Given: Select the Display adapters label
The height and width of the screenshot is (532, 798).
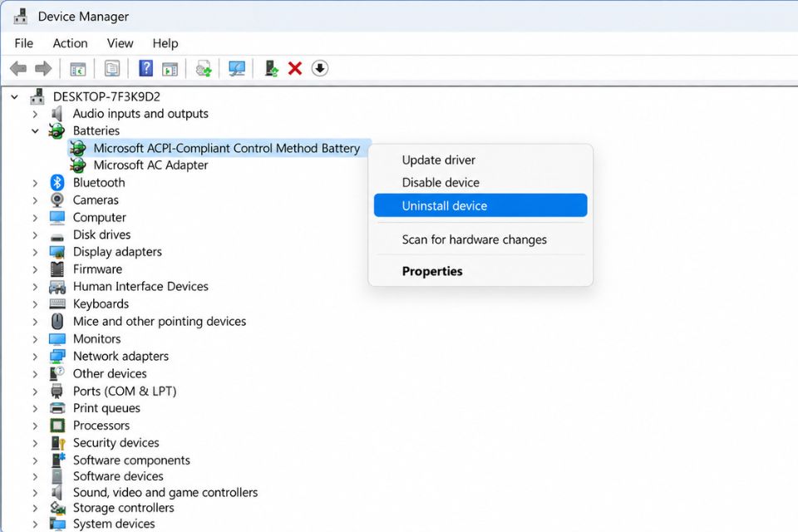Looking at the screenshot, I should [x=117, y=252].
